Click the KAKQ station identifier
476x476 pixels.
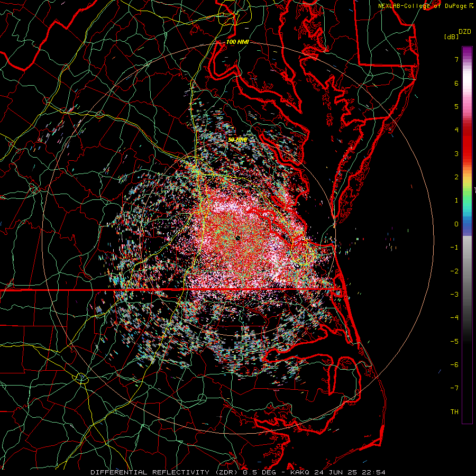(x=300, y=472)
